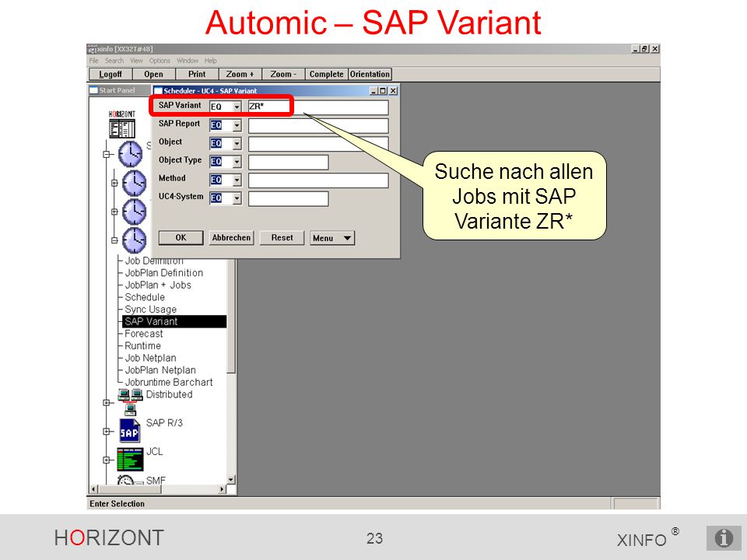Click the Open toolbar button
This screenshot has height=560, width=747.
pyautogui.click(x=153, y=75)
